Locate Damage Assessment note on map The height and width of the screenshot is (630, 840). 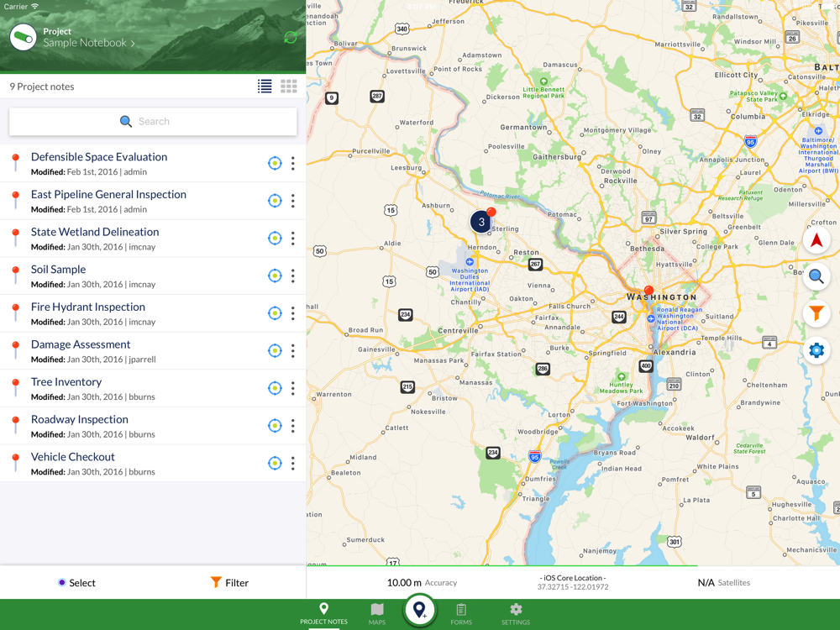coord(275,351)
